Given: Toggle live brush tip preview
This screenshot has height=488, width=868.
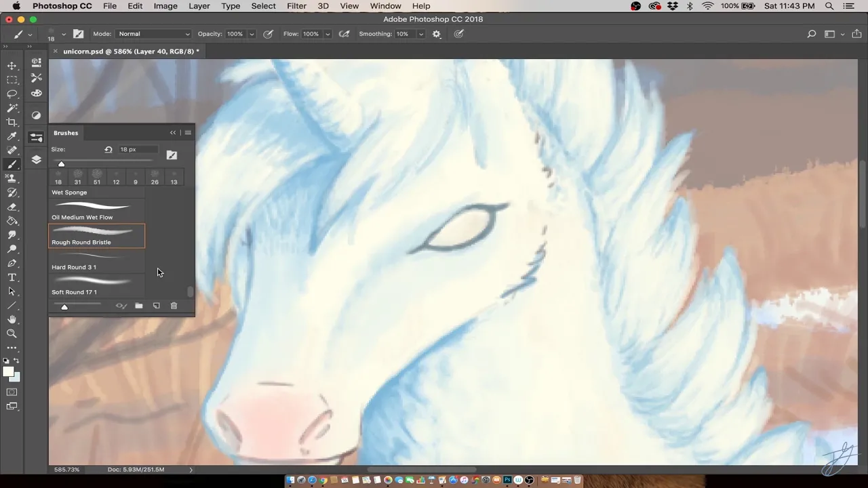Looking at the screenshot, I should coord(121,306).
